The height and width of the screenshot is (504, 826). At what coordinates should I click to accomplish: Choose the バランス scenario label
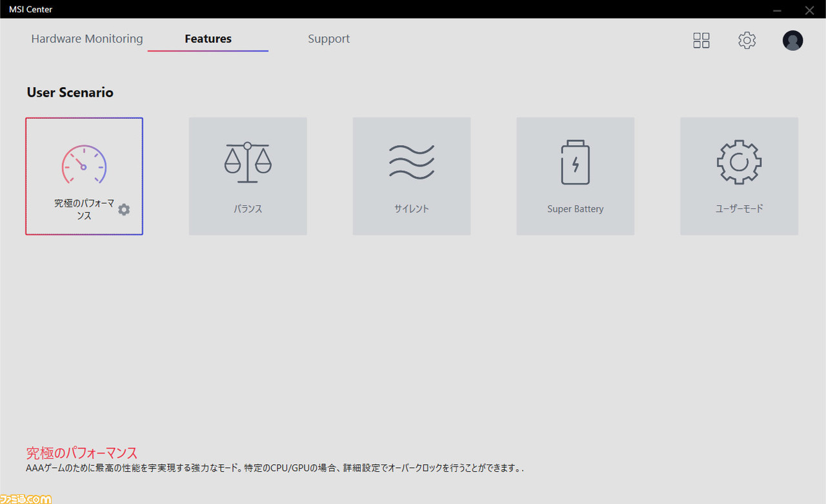[x=248, y=209]
